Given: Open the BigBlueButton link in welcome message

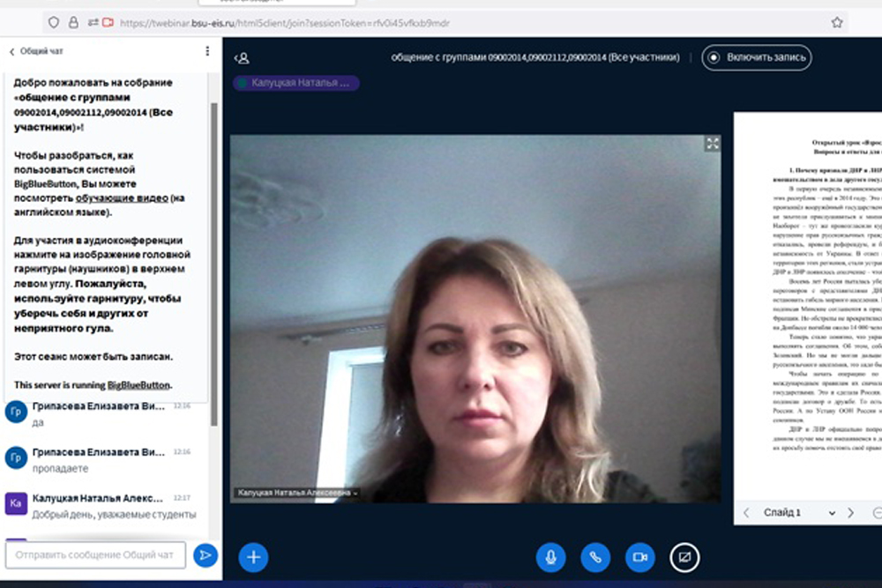Looking at the screenshot, I should [x=138, y=385].
